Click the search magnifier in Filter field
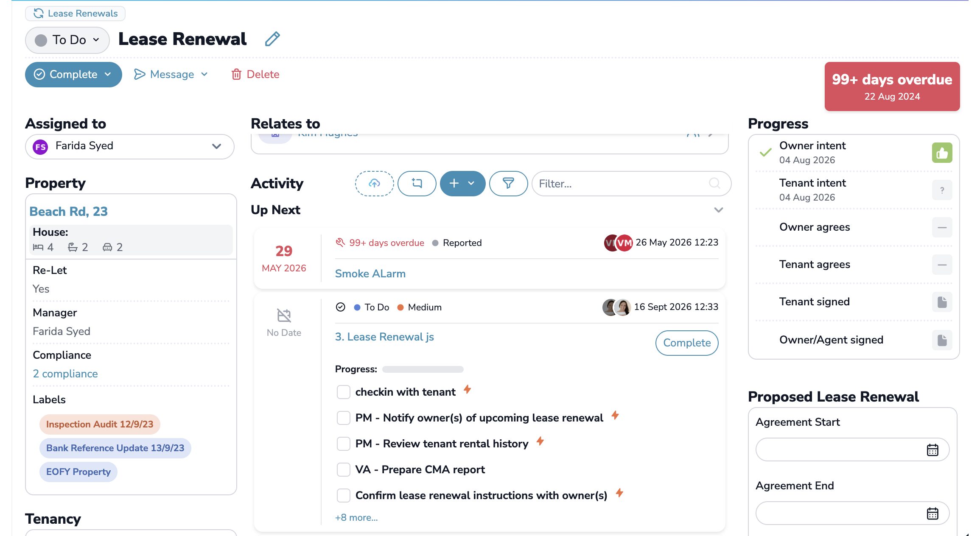Screen dimensions: 980x536 [714, 183]
